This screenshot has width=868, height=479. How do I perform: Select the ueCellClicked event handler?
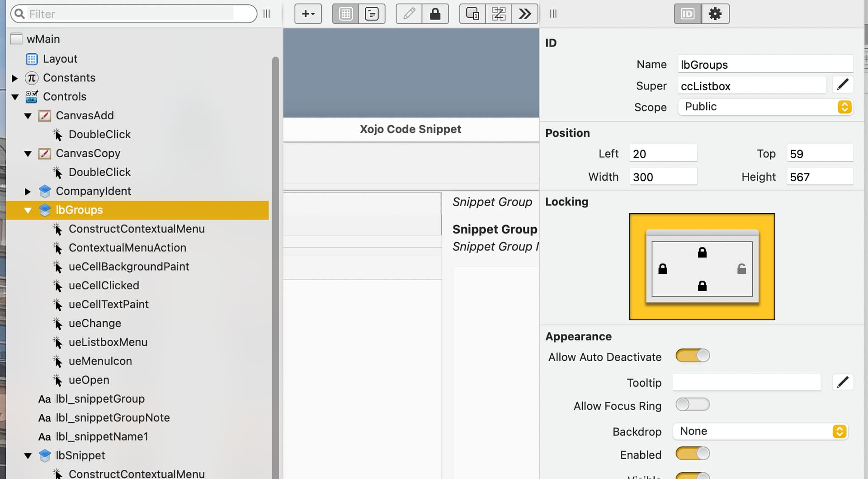point(104,286)
